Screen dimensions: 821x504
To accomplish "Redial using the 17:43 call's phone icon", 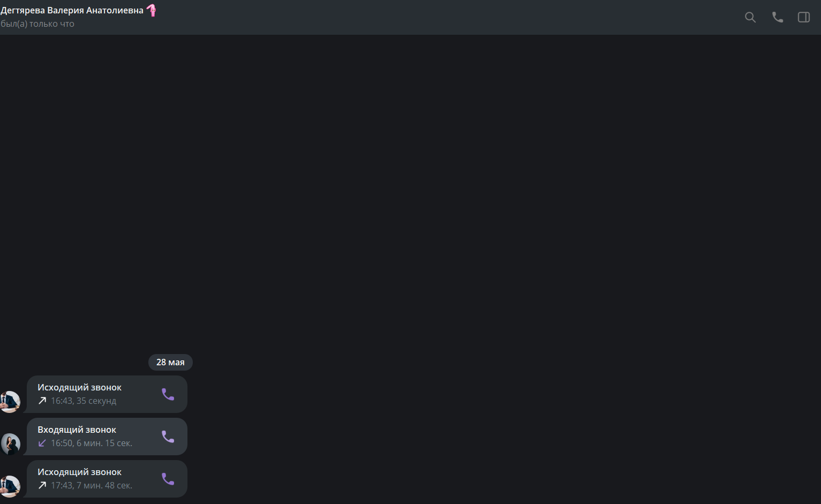I will [168, 479].
